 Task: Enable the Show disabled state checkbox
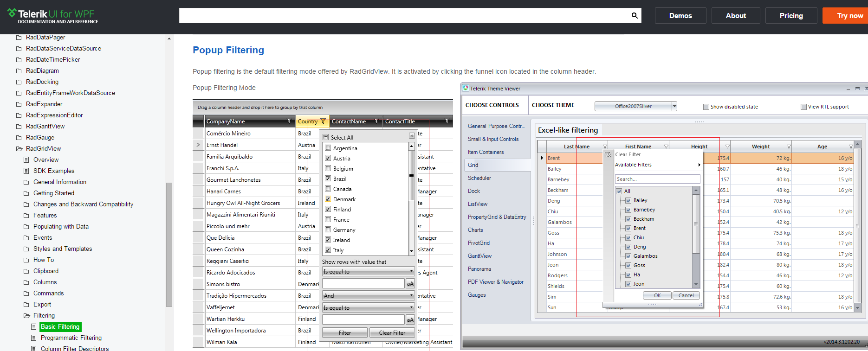(706, 107)
